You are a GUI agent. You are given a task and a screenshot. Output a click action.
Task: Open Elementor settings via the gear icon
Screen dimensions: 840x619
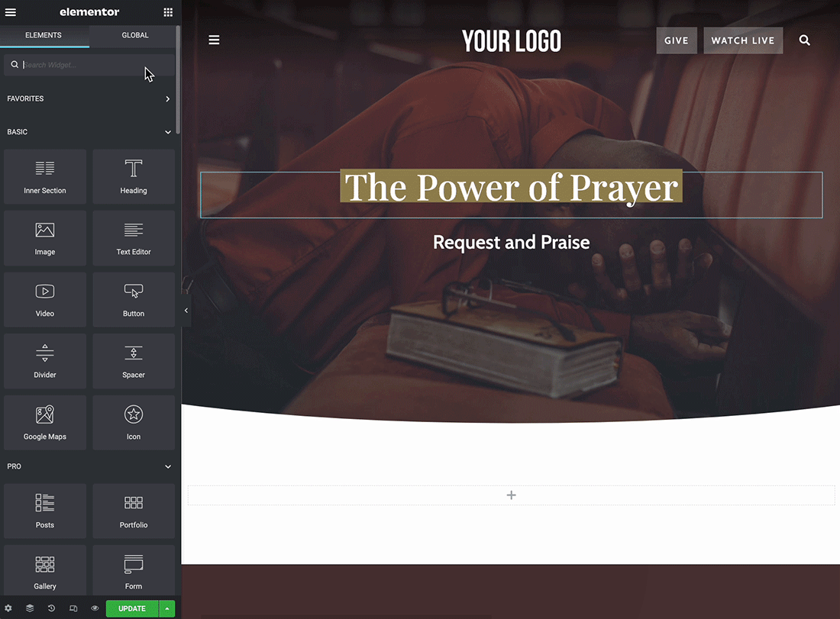pos(9,608)
